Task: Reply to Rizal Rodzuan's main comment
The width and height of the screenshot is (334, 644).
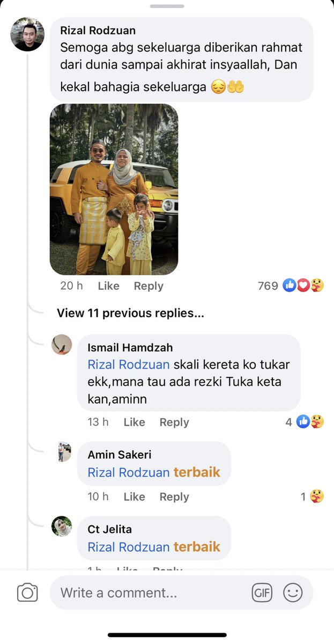Action: [149, 286]
